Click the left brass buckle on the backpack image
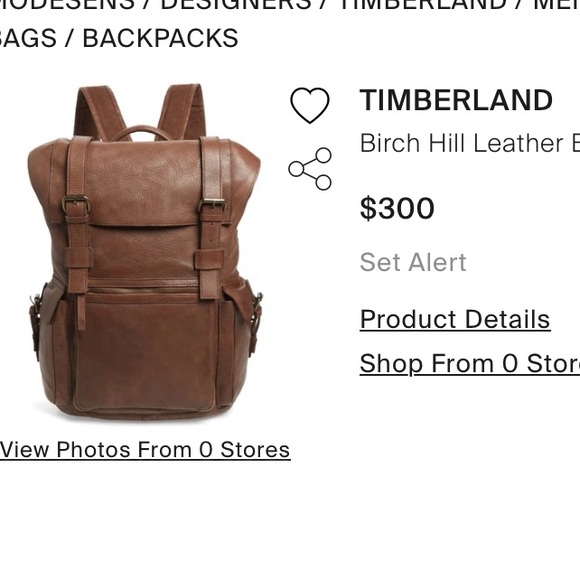Viewport: 580px width, 580px height. pyautogui.click(x=76, y=204)
